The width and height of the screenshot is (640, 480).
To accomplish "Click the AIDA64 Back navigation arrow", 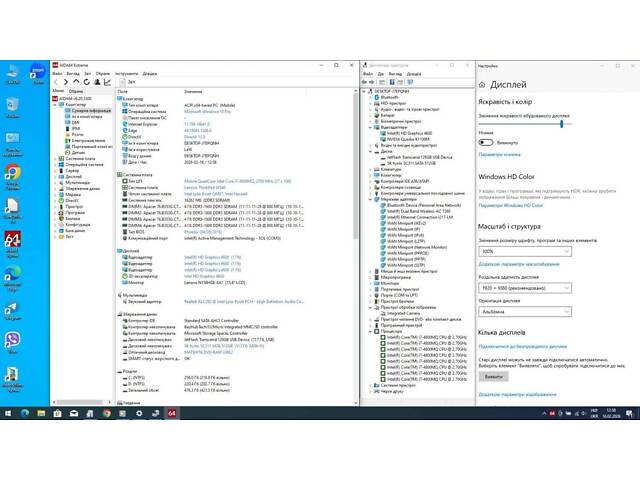I will 58,83.
